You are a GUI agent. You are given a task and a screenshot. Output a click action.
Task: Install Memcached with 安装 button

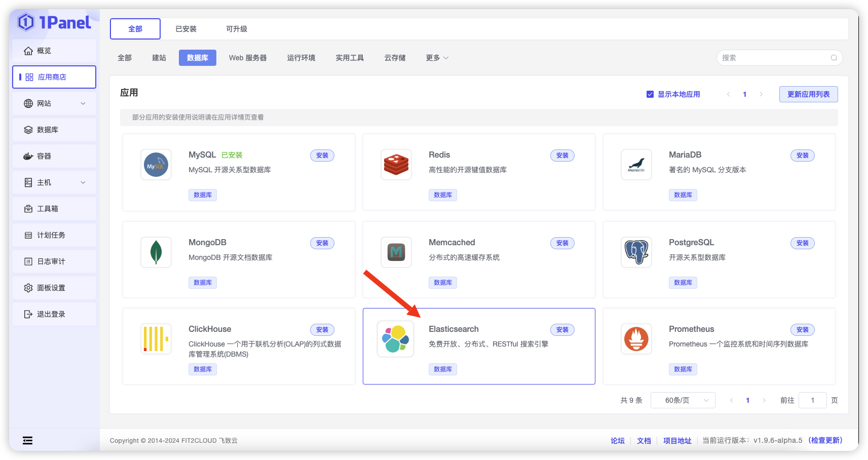click(562, 243)
